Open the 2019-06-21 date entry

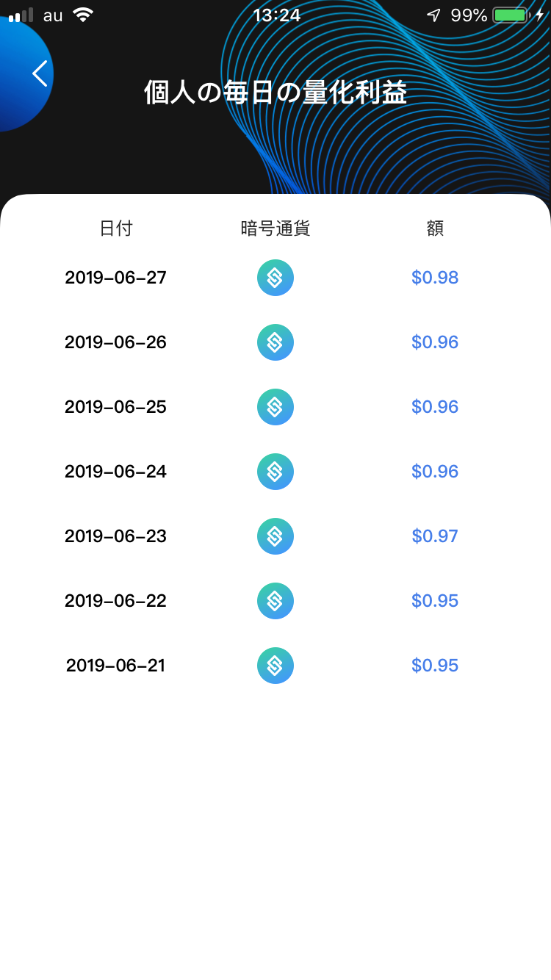[x=116, y=666]
